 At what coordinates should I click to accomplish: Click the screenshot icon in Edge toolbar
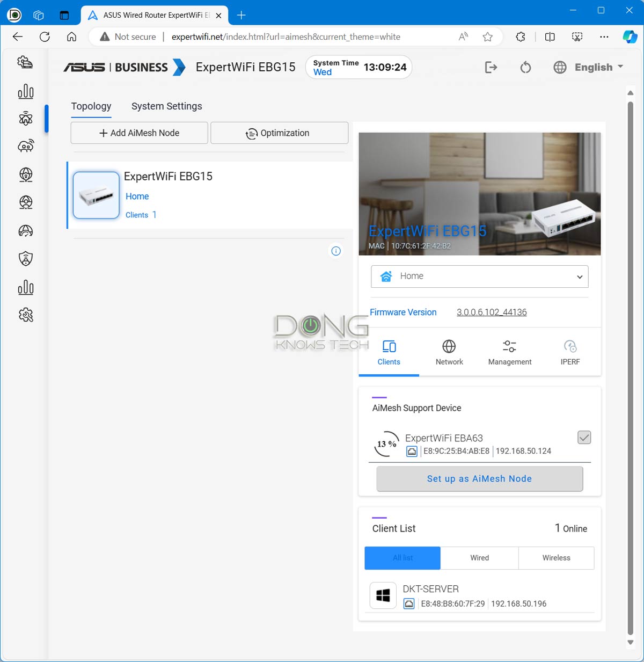pos(577,37)
